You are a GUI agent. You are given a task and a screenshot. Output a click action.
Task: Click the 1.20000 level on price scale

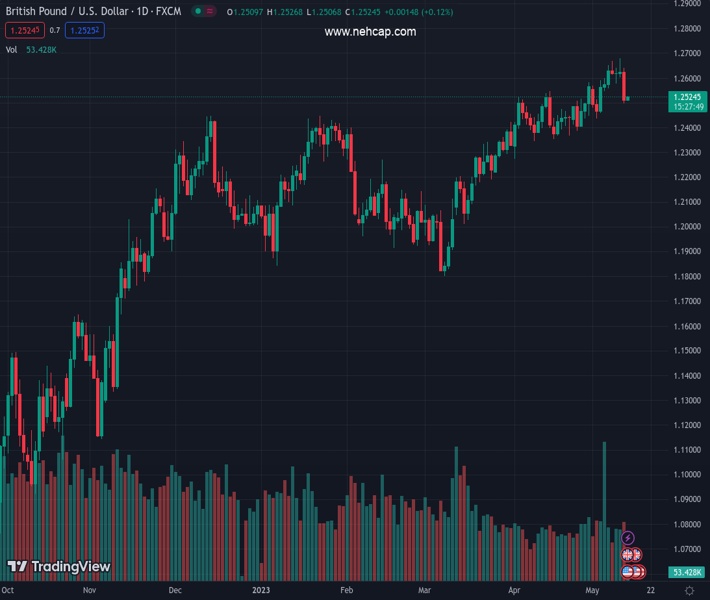[x=687, y=227]
